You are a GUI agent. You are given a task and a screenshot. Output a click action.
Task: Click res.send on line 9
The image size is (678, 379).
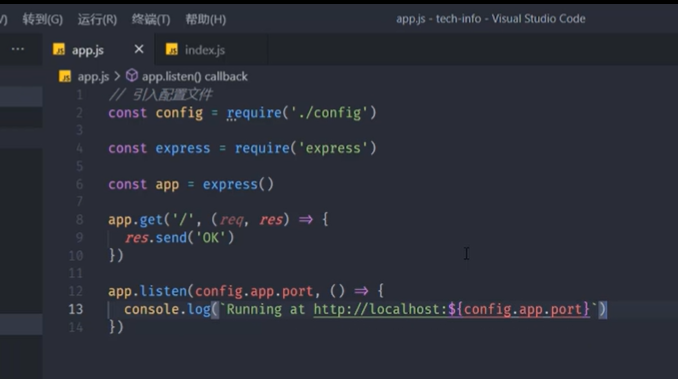pyautogui.click(x=156, y=238)
